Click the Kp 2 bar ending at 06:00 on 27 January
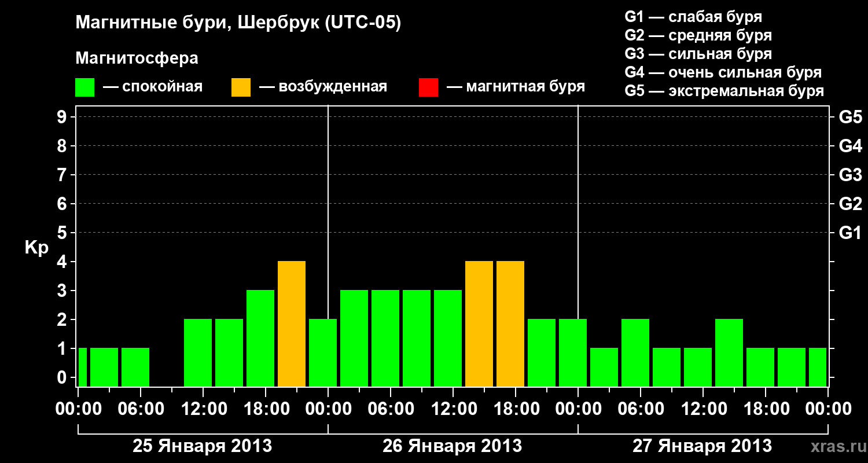Viewport: 868px width, 463px height. point(635,352)
